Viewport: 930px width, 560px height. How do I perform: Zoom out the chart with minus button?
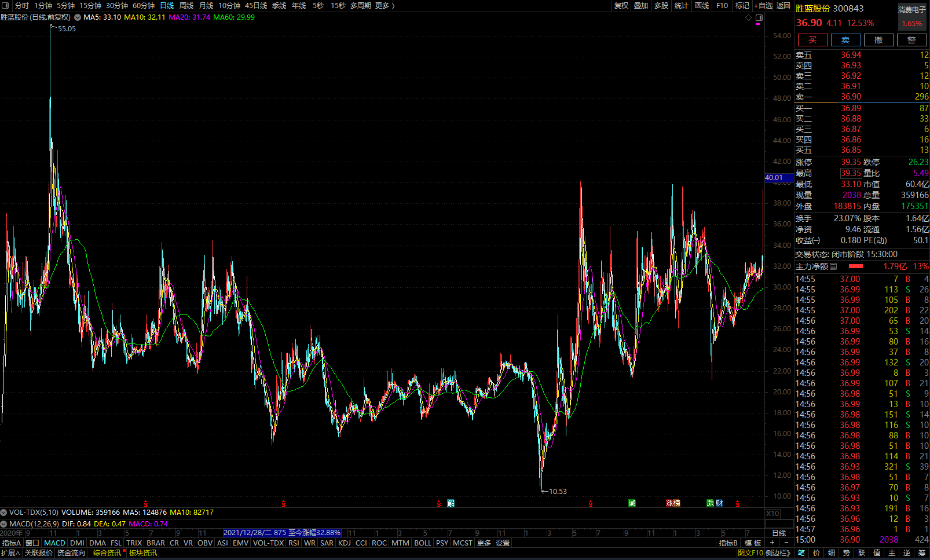click(x=786, y=543)
